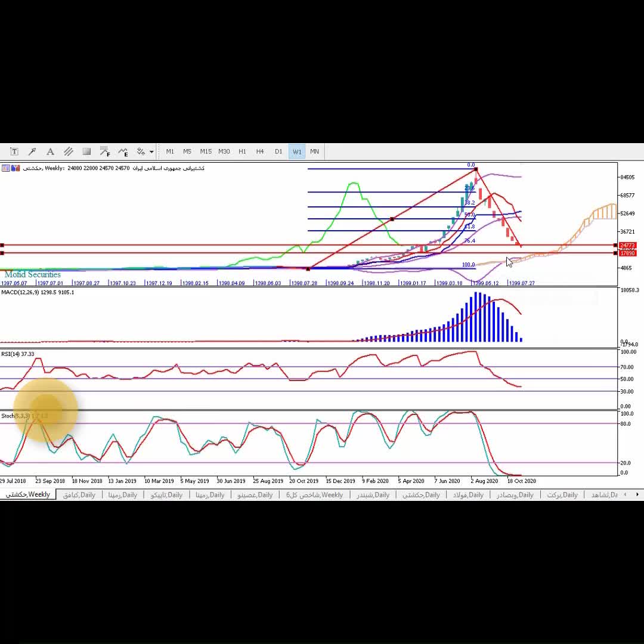Open the فولاد Daily chart tab
The width and height of the screenshot is (644, 644).
pyautogui.click(x=468, y=495)
